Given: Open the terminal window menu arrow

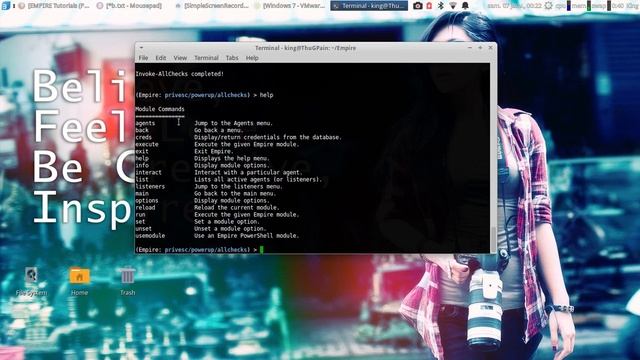Looking at the screenshot, I should pyautogui.click(x=141, y=48).
